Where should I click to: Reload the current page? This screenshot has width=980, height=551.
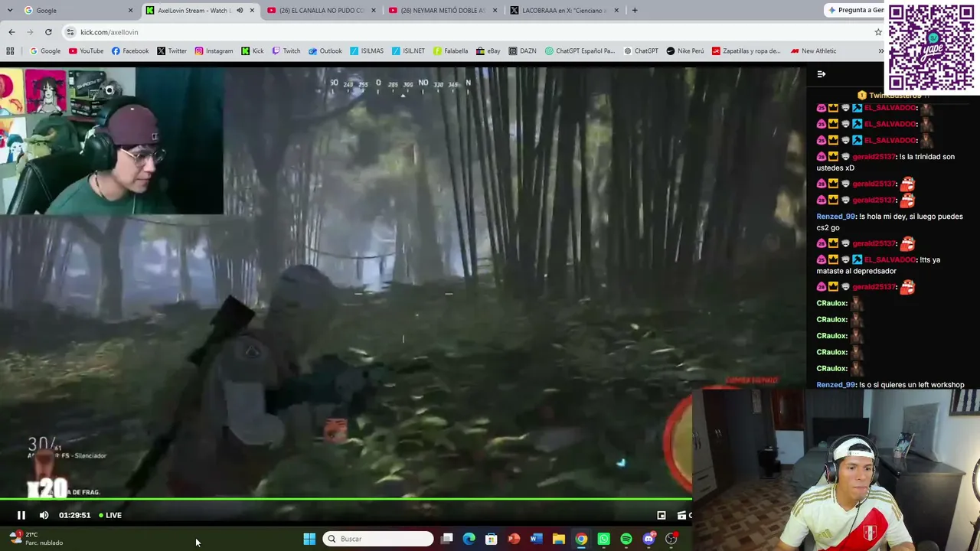pos(48,32)
